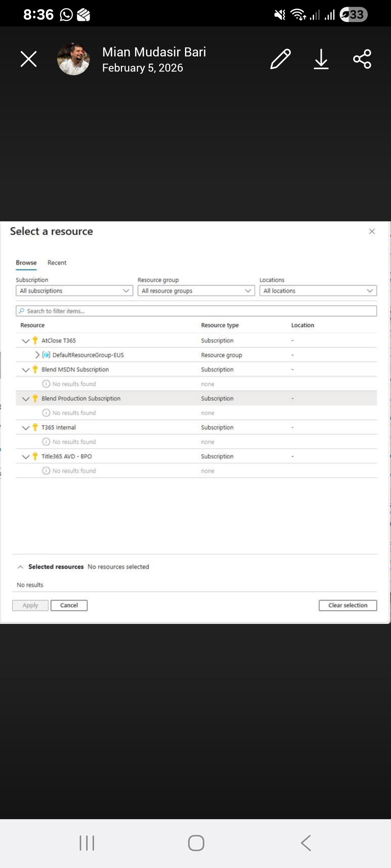Open the All subscriptions dropdown
The width and height of the screenshot is (391, 868).
click(x=74, y=291)
